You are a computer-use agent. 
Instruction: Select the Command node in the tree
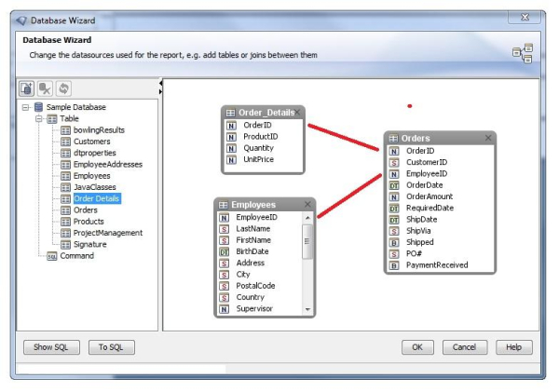(x=76, y=256)
